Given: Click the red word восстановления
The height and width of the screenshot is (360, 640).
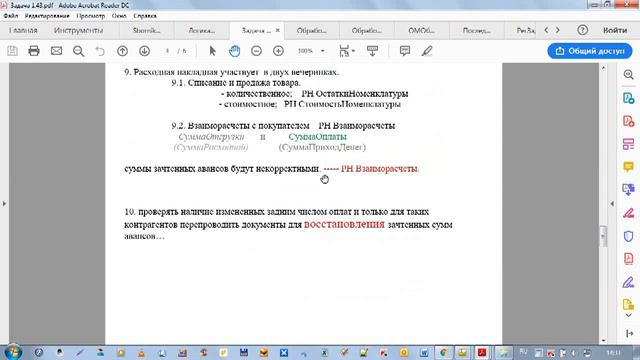Looking at the screenshot, I should 344,224.
